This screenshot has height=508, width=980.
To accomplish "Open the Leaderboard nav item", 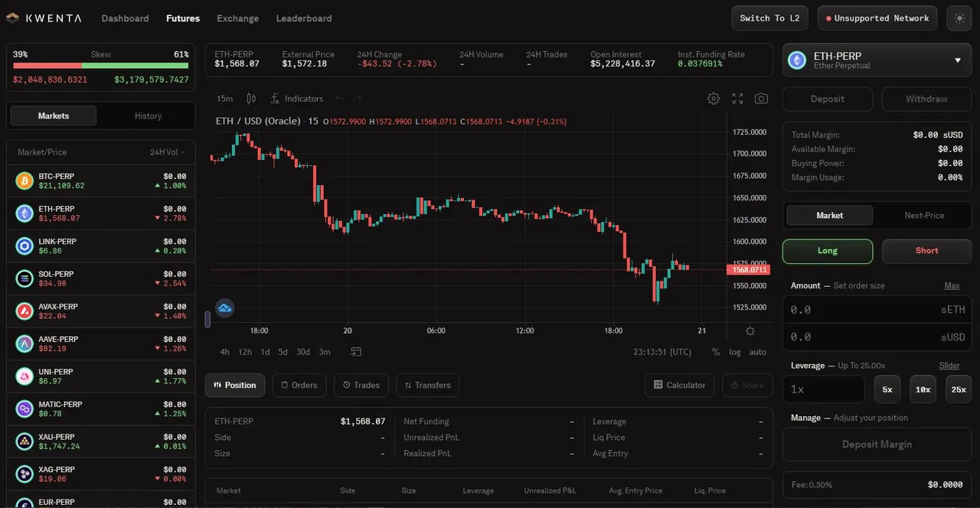I will 304,18.
